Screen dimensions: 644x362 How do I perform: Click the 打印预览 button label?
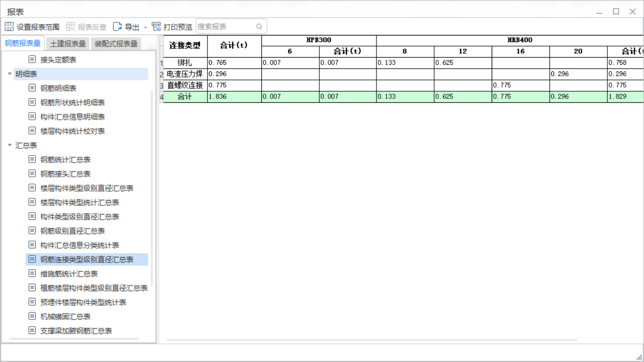coord(178,27)
